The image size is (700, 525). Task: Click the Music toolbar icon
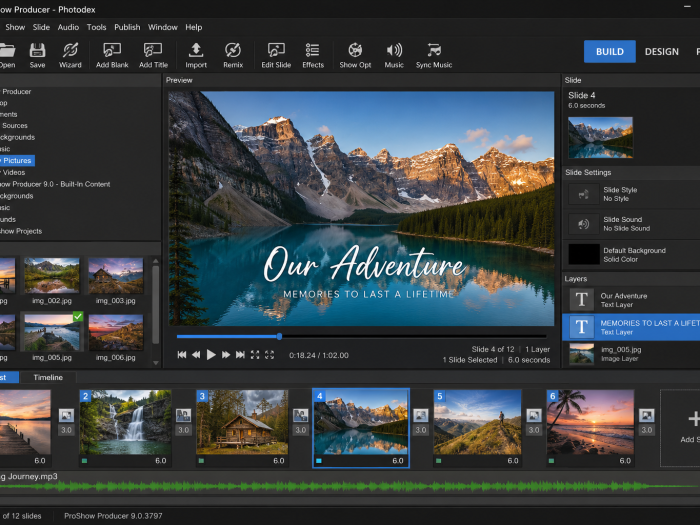394,55
